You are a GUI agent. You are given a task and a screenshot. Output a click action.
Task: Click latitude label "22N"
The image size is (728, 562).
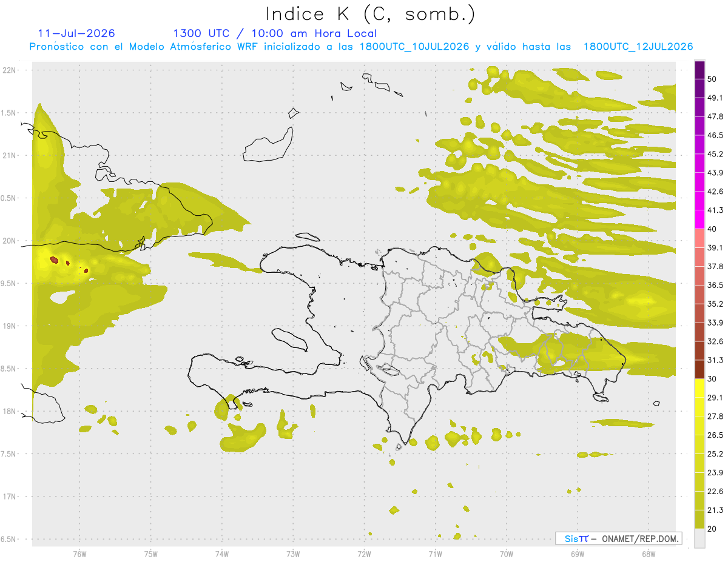click(x=10, y=70)
